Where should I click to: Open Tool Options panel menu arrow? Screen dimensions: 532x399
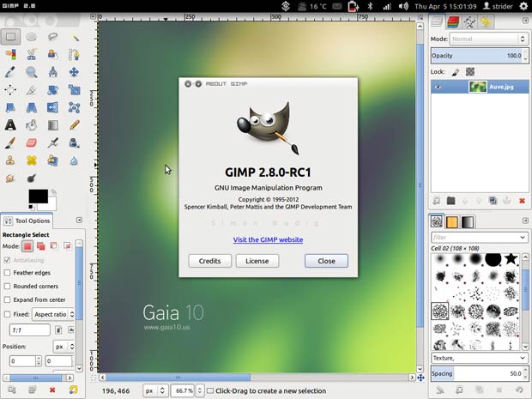(x=79, y=221)
